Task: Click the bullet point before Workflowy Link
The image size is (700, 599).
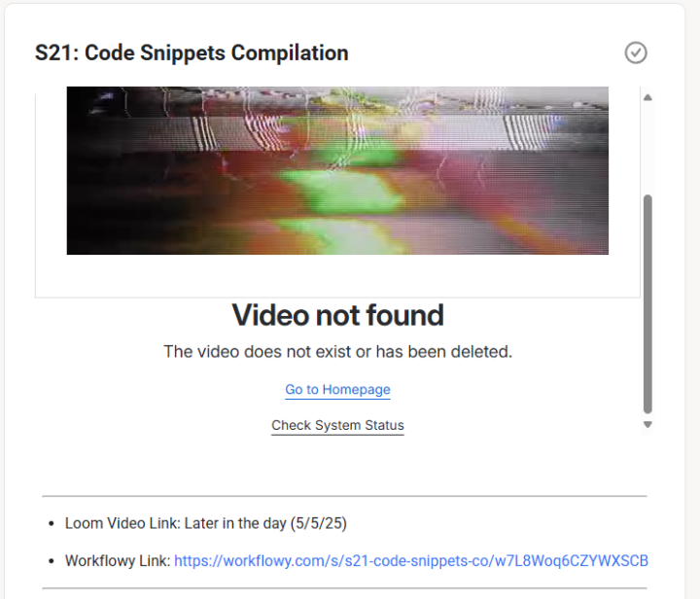Action: (52, 561)
